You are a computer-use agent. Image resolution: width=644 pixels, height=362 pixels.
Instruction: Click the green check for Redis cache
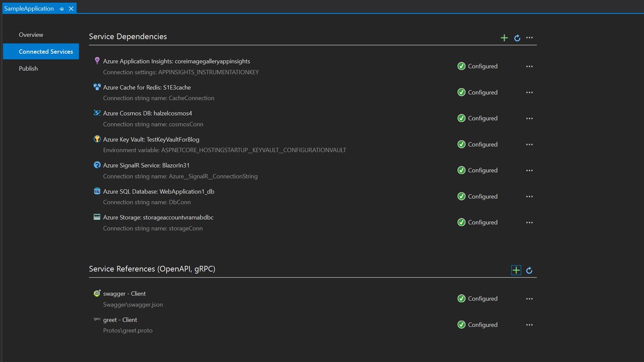(x=462, y=92)
